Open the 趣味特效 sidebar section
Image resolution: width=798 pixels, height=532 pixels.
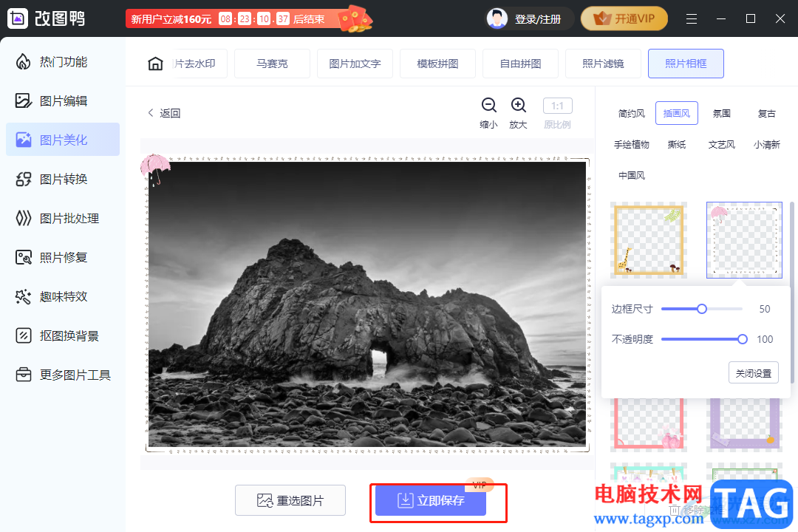tap(63, 297)
